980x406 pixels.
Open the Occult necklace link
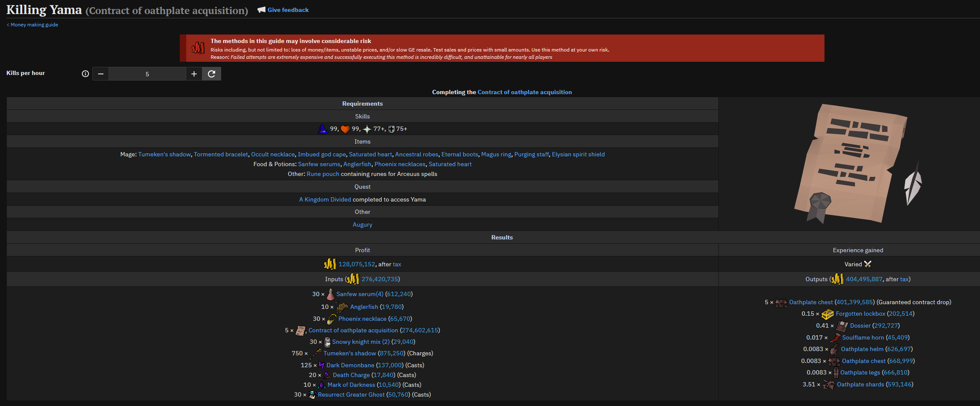pos(273,154)
